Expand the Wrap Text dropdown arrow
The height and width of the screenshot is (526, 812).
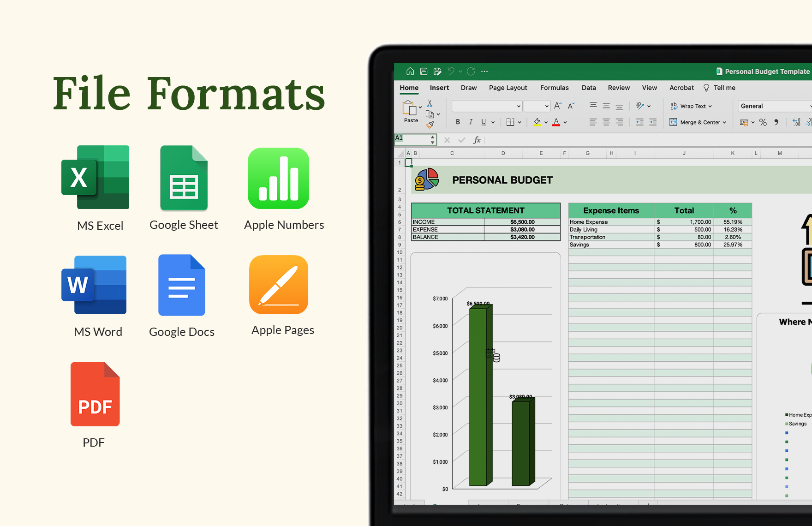pyautogui.click(x=710, y=106)
